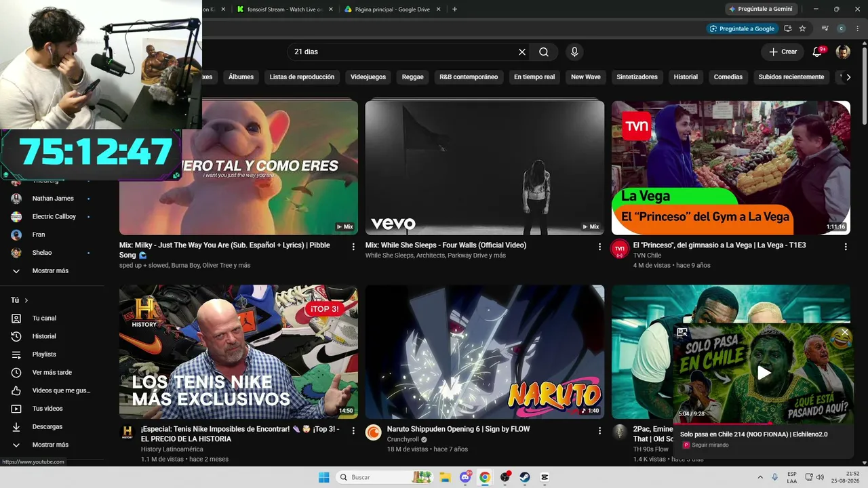Select the Historial filter chip
This screenshot has height=488, width=868.
coord(686,77)
